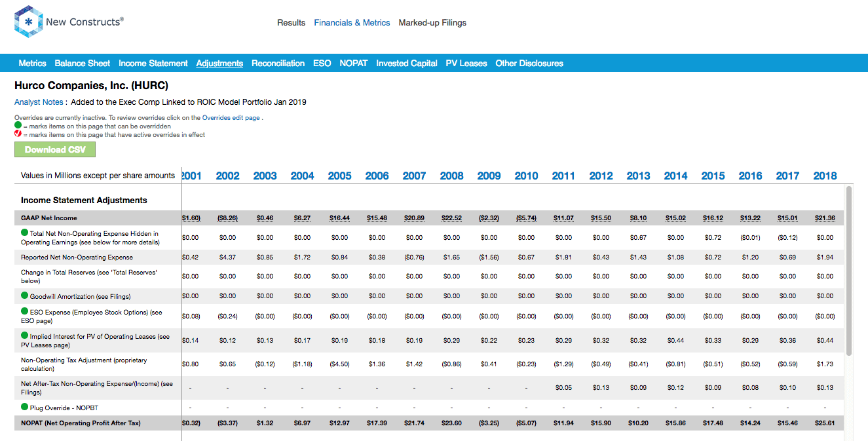Viewport: 868px width, 441px height.
Task: Switch to Financials & Metrics tab
Action: (352, 22)
